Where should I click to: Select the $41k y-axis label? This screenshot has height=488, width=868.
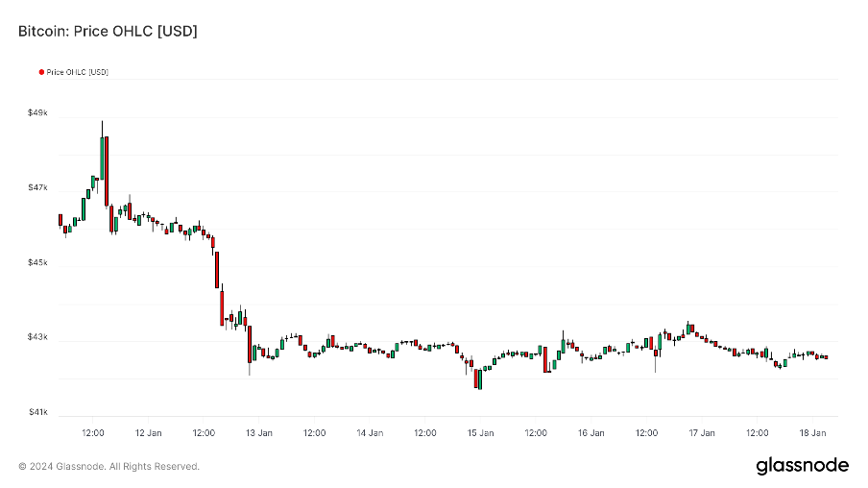coord(37,412)
